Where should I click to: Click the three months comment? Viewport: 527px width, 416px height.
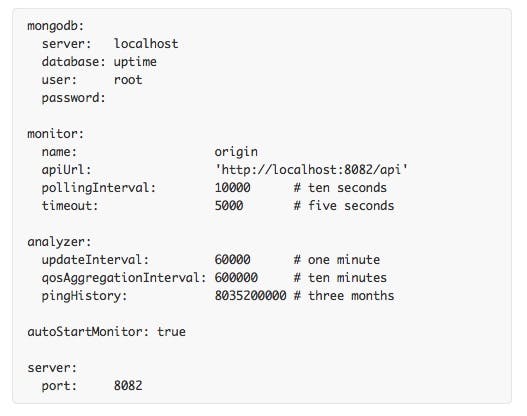coord(344,296)
